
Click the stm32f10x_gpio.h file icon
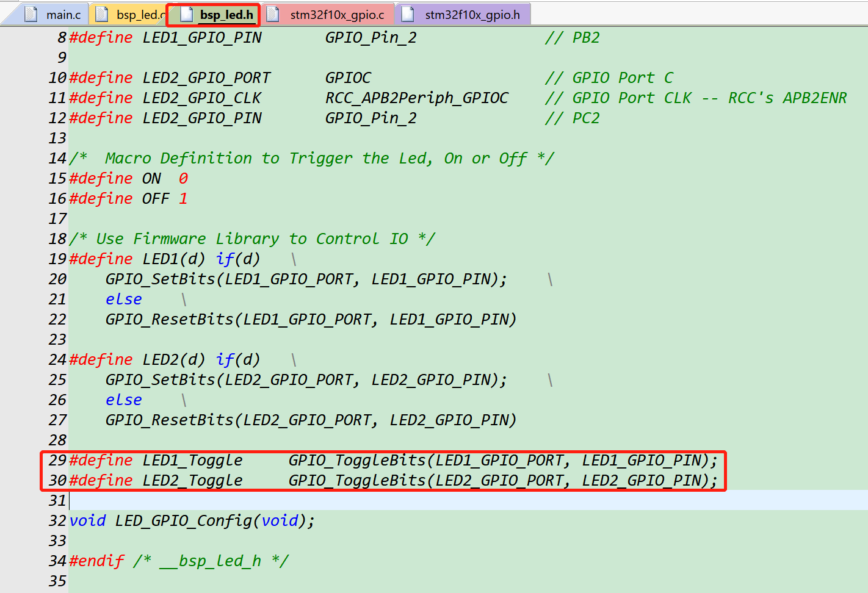pos(408,14)
